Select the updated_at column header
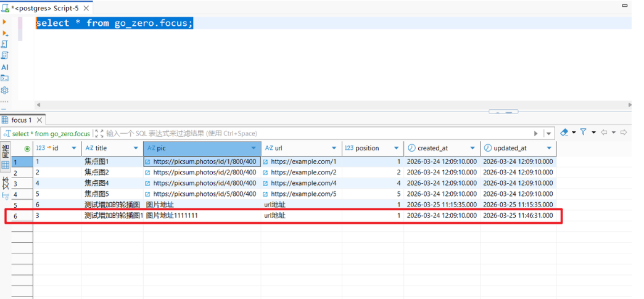This screenshot has width=644, height=299. 518,149
